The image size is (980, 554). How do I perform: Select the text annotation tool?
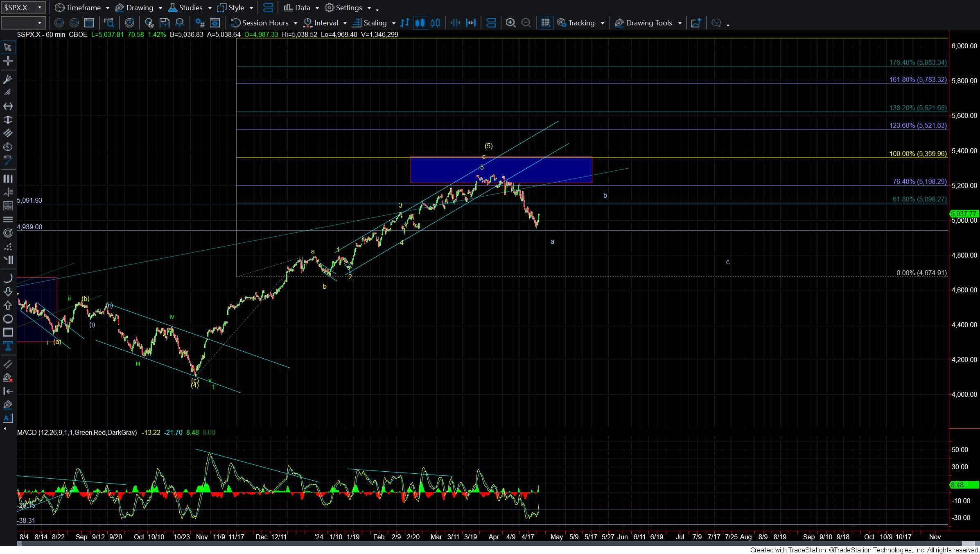tap(8, 346)
